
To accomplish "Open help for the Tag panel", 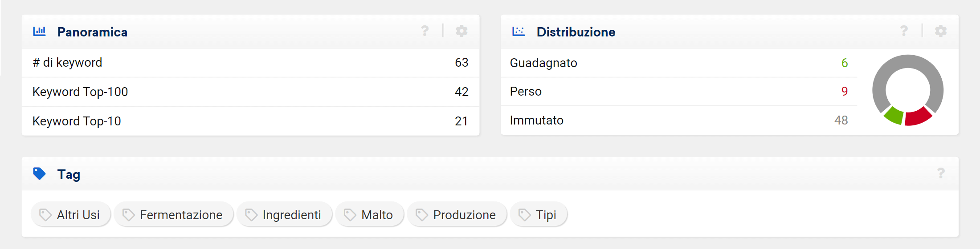I will click(941, 173).
